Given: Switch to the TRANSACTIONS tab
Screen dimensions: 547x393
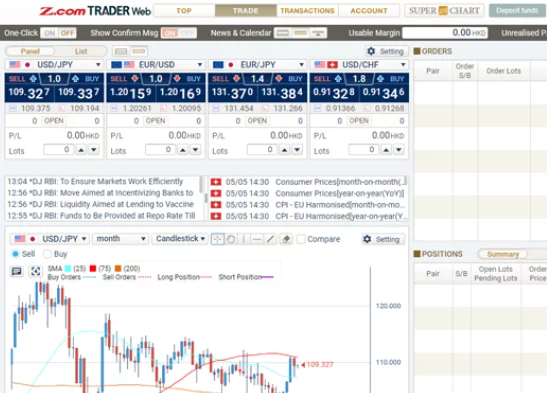Looking at the screenshot, I should tap(307, 11).
